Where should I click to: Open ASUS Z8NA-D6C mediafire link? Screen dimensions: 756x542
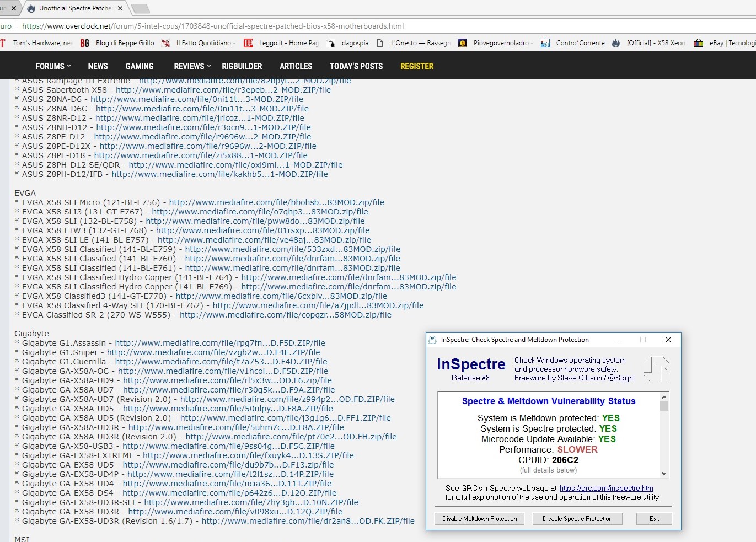[x=202, y=109]
